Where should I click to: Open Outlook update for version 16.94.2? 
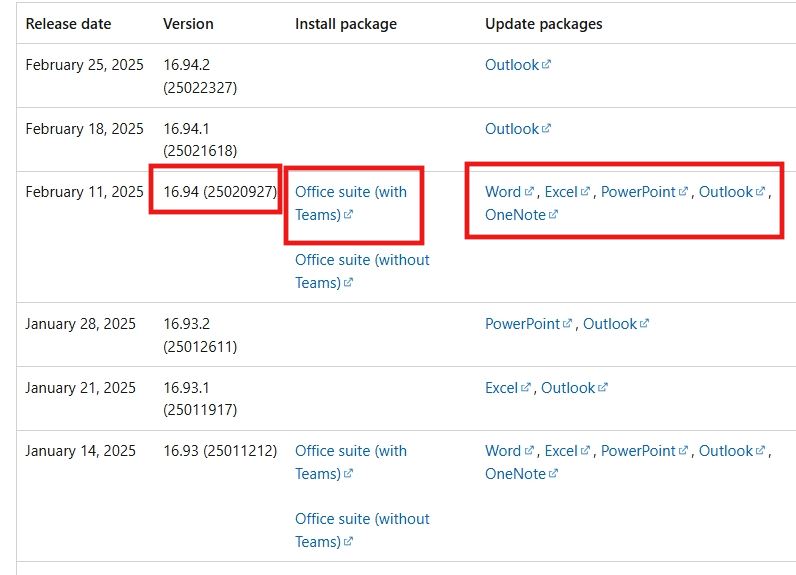pyautogui.click(x=518, y=65)
